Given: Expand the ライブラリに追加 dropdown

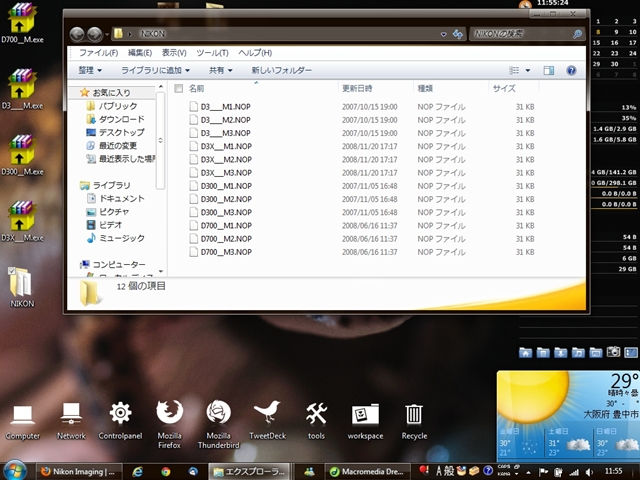Looking at the screenshot, I should point(156,71).
